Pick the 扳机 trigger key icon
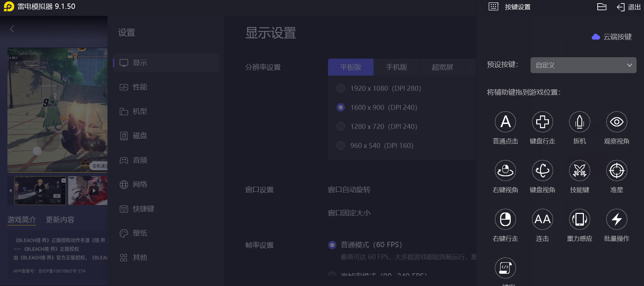644x286 pixels. 580,122
